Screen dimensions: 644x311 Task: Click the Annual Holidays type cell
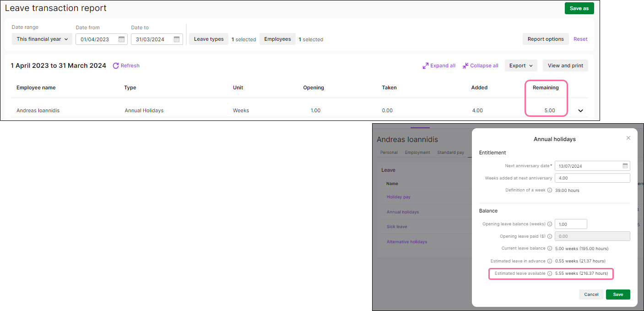[x=144, y=110]
